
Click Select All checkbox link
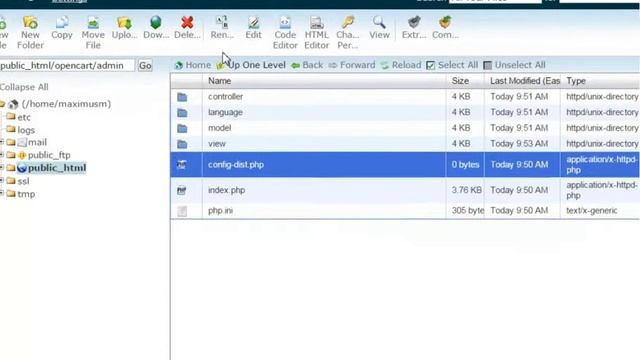click(x=452, y=65)
